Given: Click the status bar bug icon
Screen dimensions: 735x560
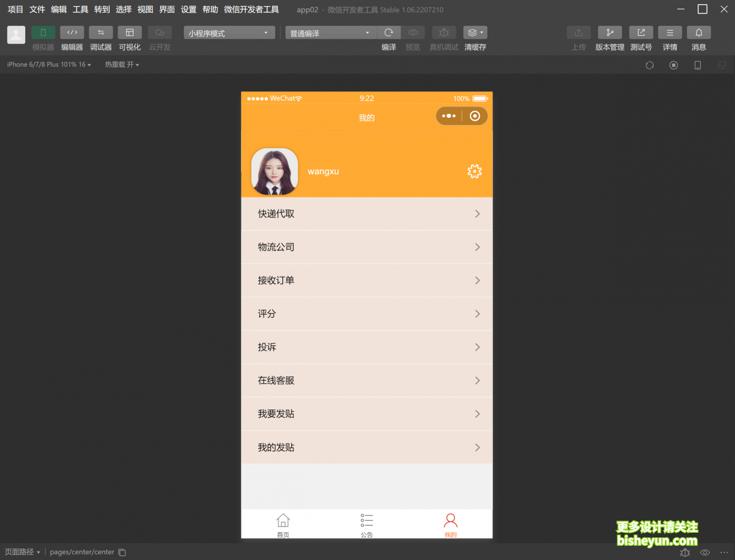Looking at the screenshot, I should pyautogui.click(x=685, y=552).
